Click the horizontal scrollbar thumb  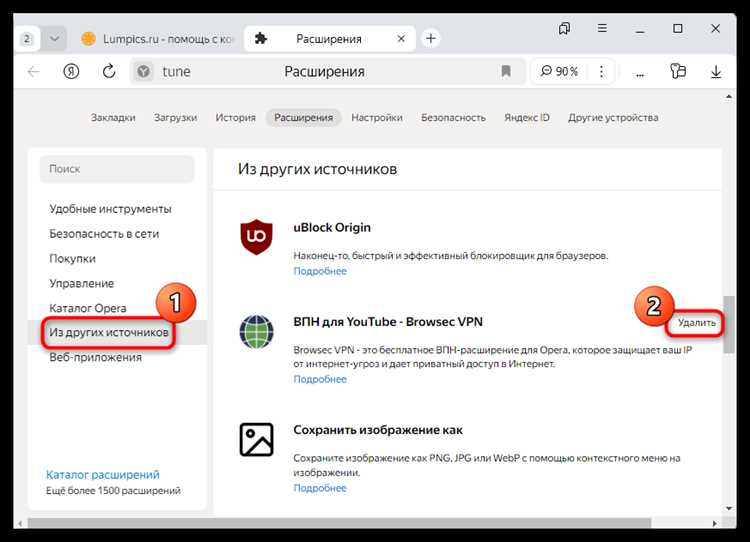(339, 523)
